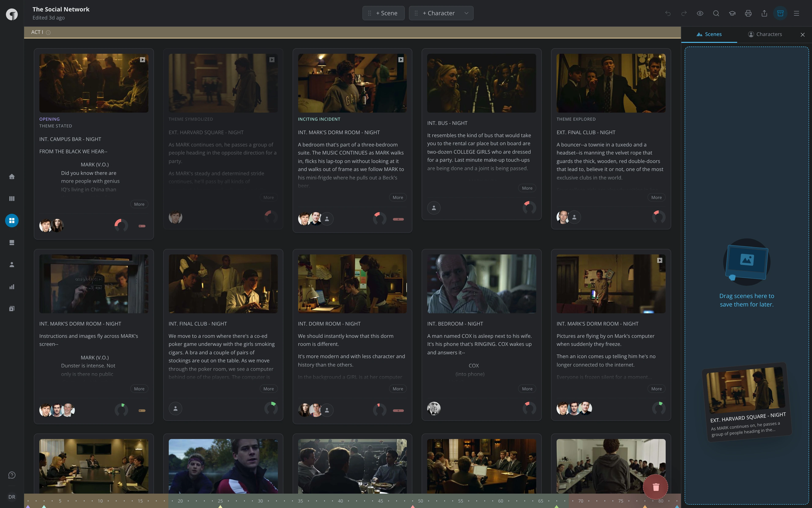Open the DR user avatar
The width and height of the screenshot is (812, 508).
click(12, 497)
